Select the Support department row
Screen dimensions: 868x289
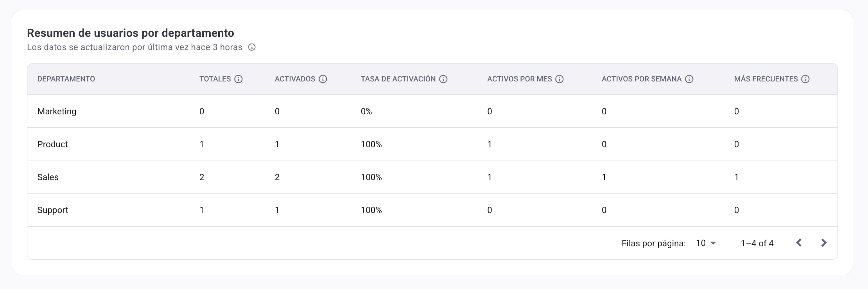[x=432, y=210]
